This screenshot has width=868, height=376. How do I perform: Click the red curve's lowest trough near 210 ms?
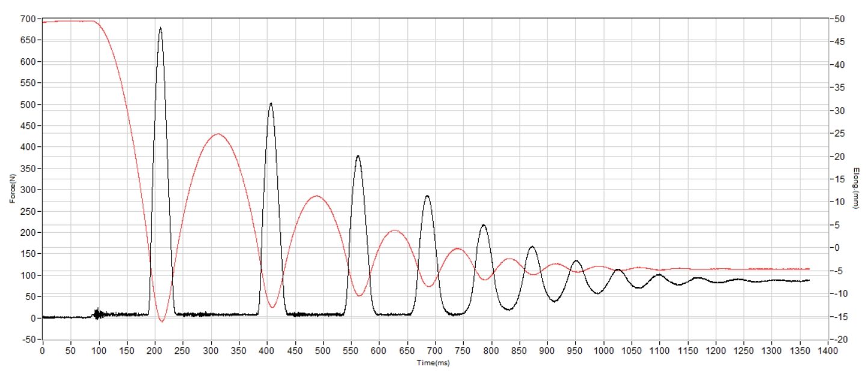pyautogui.click(x=161, y=321)
